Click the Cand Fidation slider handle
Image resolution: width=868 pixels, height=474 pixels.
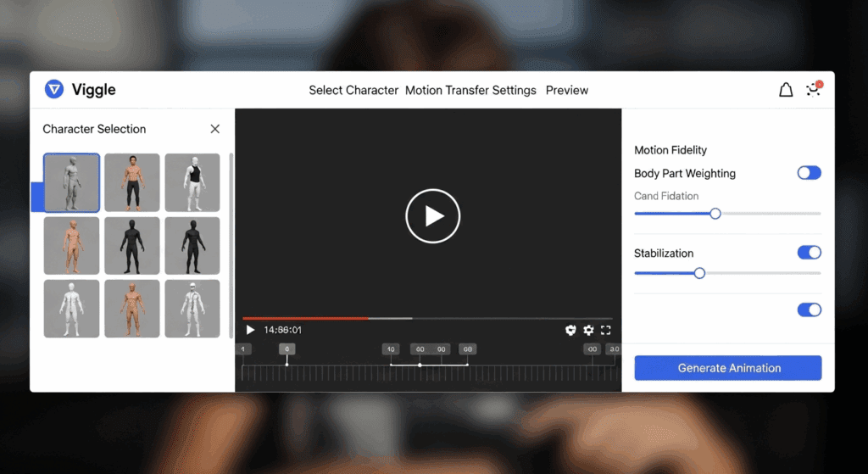click(715, 214)
